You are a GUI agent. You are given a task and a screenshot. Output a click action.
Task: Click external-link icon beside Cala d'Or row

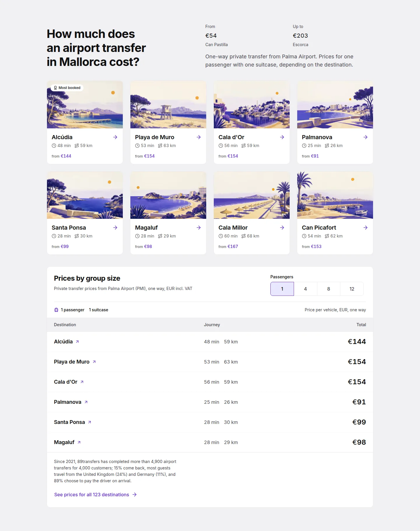82,382
